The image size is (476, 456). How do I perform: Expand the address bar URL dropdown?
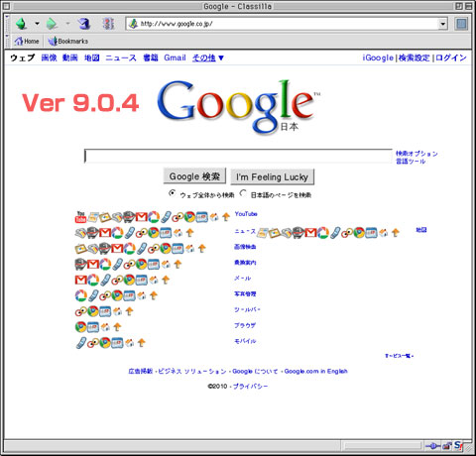[442, 24]
